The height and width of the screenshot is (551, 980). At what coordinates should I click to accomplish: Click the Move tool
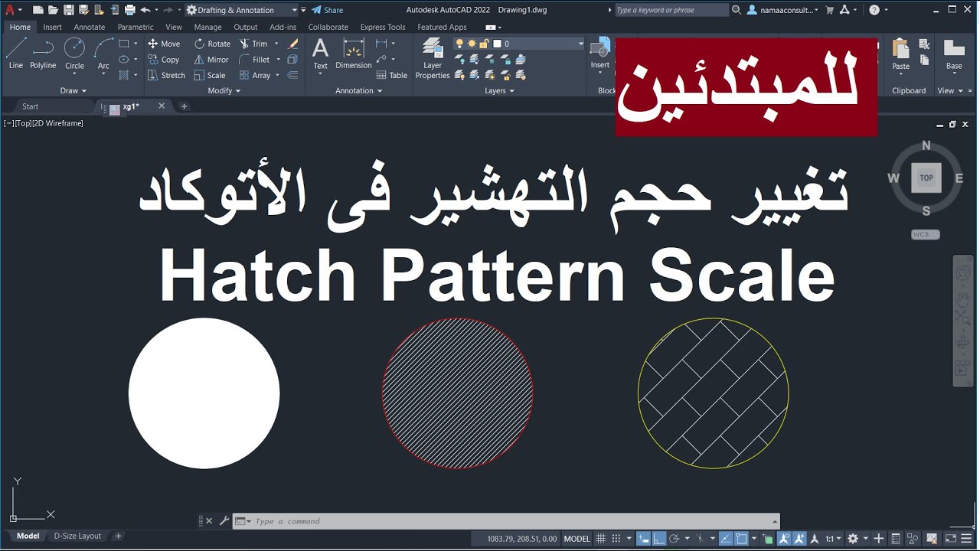click(164, 44)
